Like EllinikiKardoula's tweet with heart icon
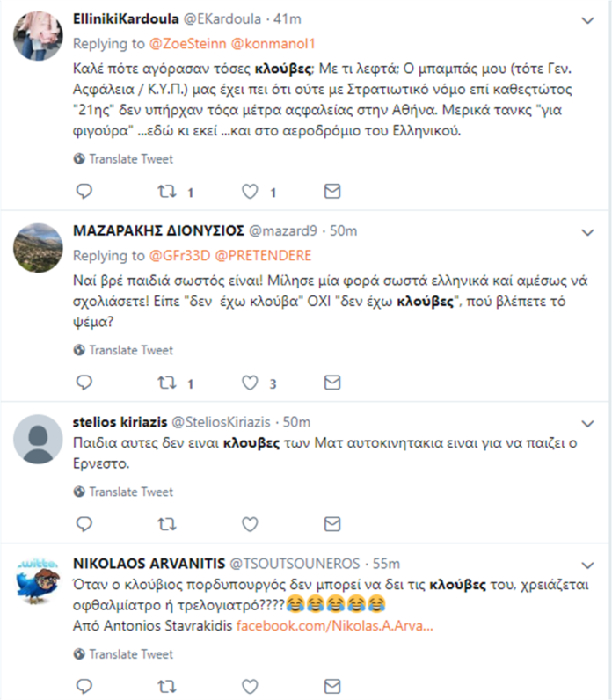Image resolution: width=612 pixels, height=700 pixels. (250, 192)
